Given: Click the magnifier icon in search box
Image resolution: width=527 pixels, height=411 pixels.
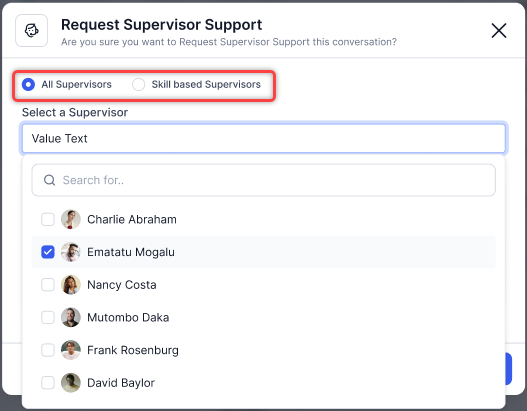Looking at the screenshot, I should pos(49,180).
